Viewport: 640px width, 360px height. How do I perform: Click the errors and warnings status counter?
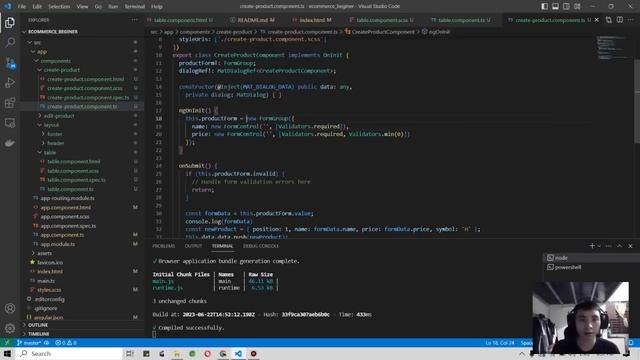66,342
